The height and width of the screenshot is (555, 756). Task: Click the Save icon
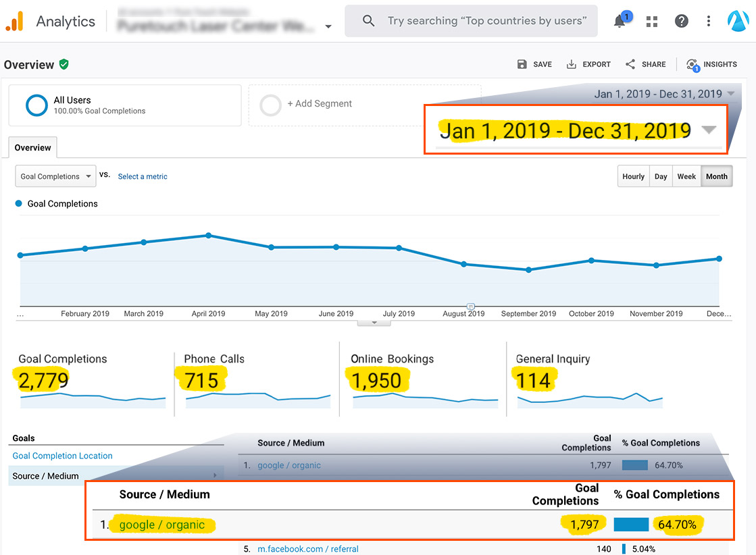coord(534,64)
